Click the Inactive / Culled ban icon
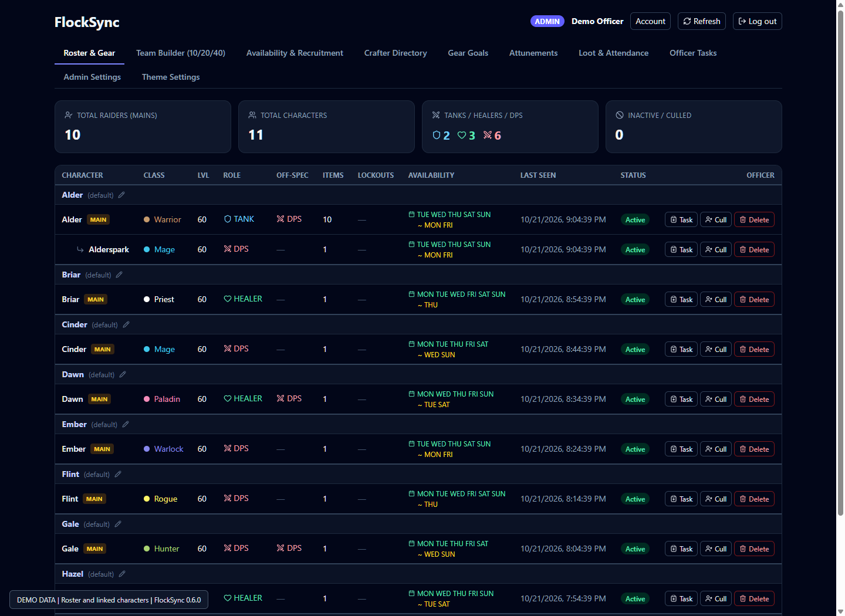Viewport: 845px width, 616px height. coord(620,115)
